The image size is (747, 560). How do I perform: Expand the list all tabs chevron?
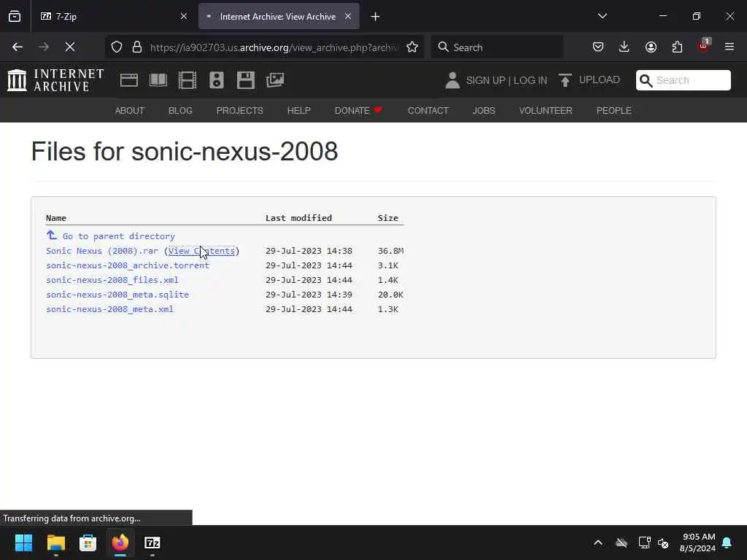click(x=602, y=16)
